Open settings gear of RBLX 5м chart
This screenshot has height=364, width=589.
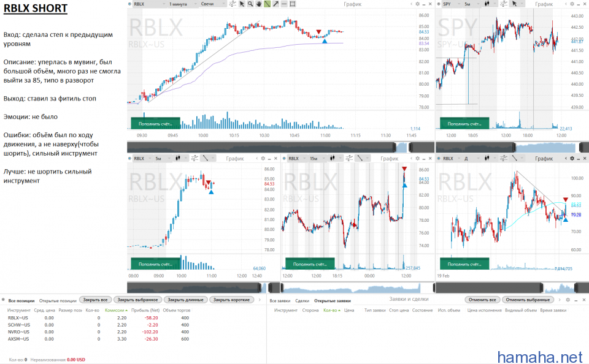click(263, 158)
